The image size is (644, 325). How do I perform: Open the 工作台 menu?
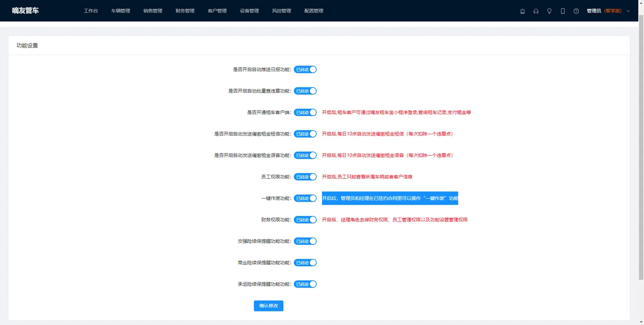pyautogui.click(x=91, y=11)
